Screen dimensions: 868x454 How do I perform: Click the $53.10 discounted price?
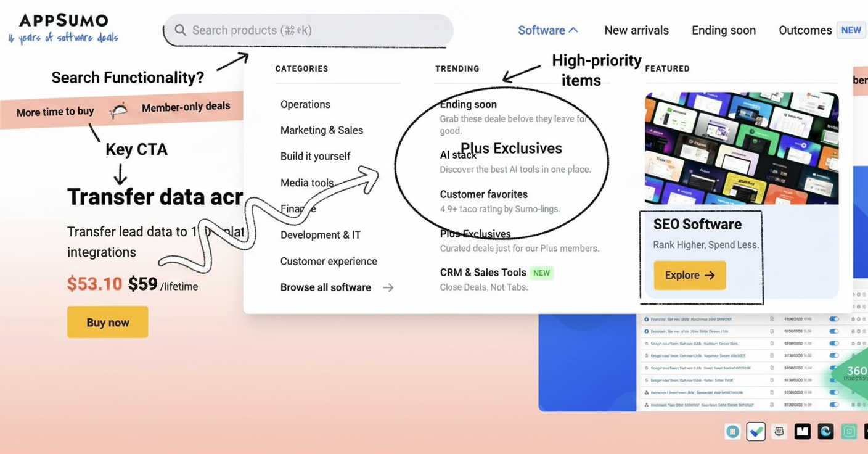[x=95, y=284]
